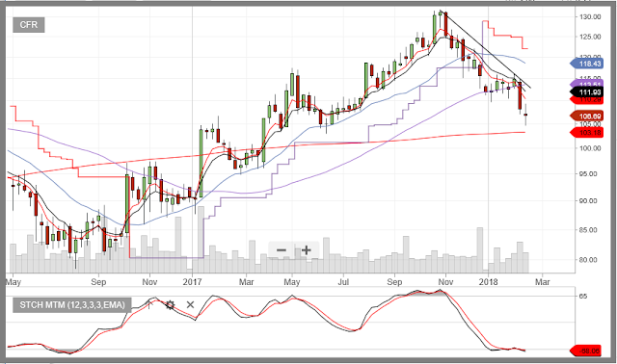
Task: Remove the STCH MTM indicator
Action: (191, 304)
